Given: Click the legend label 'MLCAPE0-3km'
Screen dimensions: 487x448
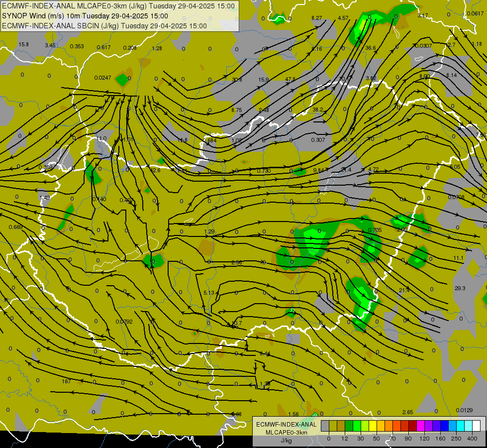Looking at the screenshot, I should pyautogui.click(x=286, y=433).
